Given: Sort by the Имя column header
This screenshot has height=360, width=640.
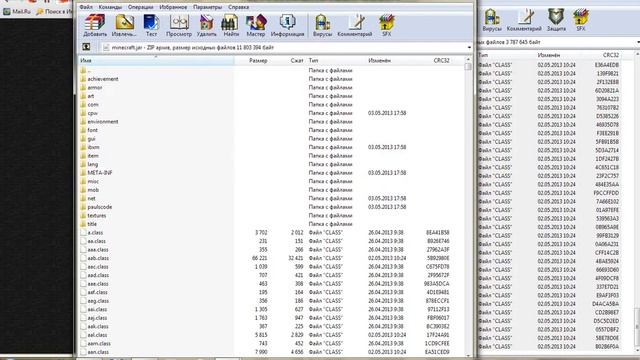Looking at the screenshot, I should [156, 60].
